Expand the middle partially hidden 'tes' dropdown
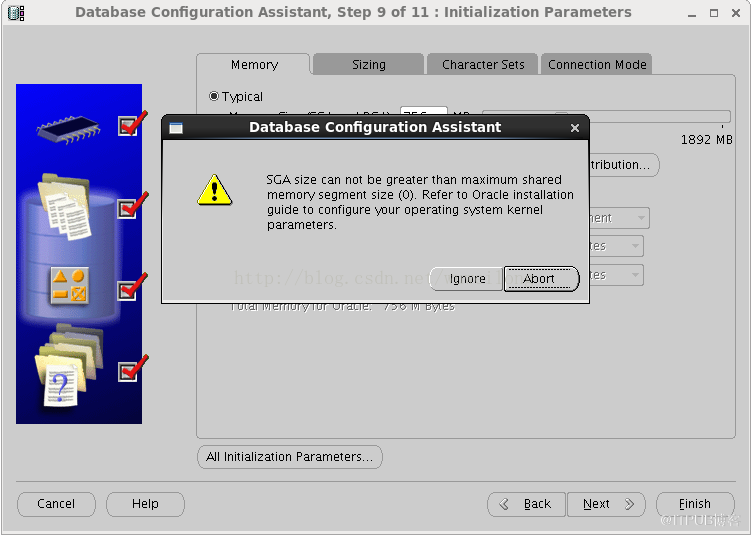 tap(617, 246)
